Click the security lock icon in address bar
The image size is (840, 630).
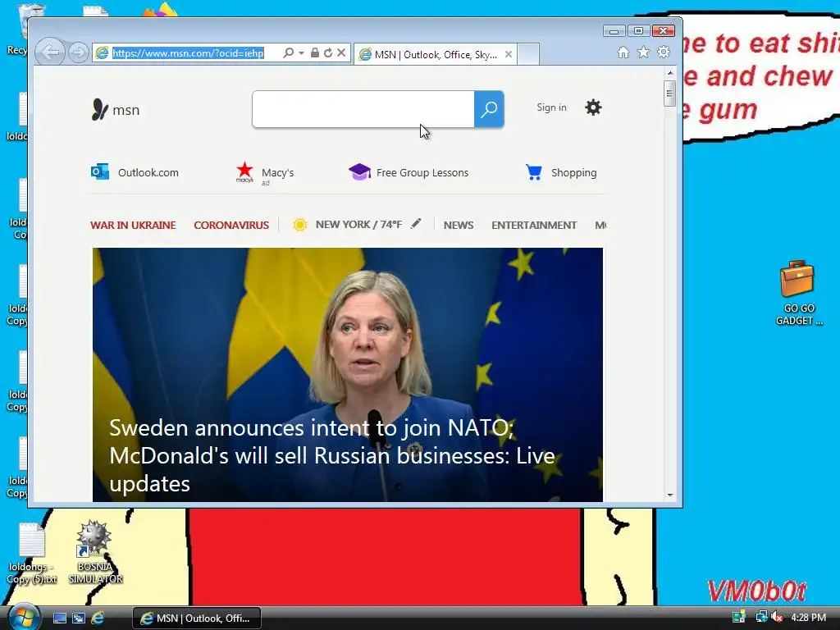point(314,52)
